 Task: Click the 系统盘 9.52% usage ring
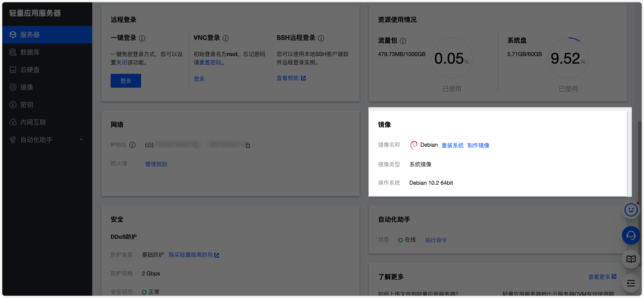pos(568,58)
